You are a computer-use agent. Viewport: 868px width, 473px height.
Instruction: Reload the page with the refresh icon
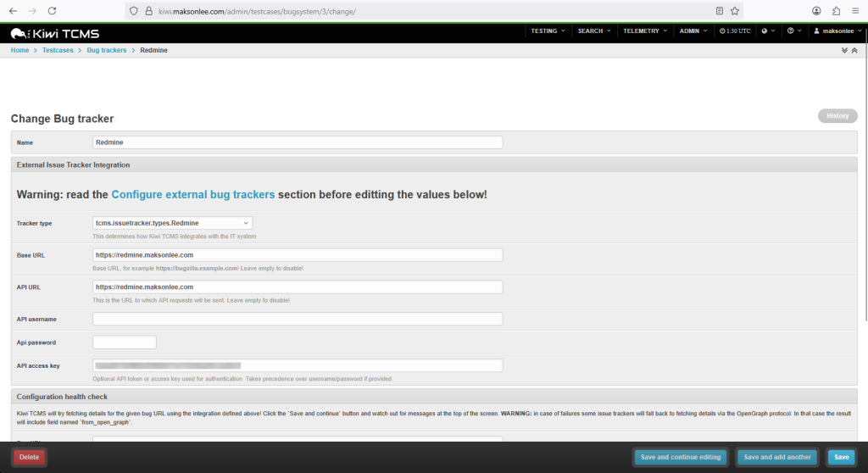coord(52,11)
